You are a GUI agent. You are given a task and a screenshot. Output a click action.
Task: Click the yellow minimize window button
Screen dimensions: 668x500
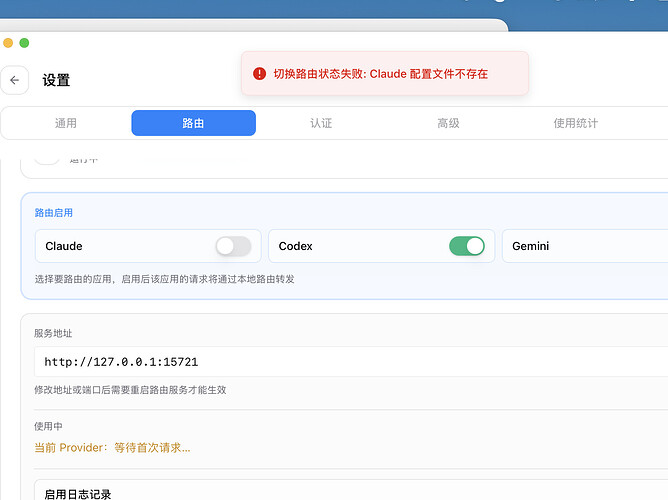point(8,43)
